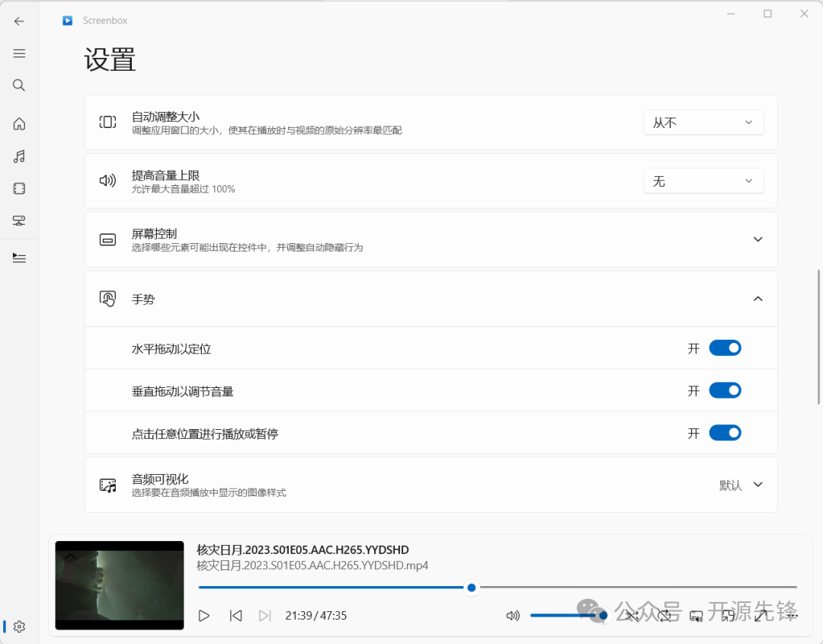Enable repeat playback mode
823x644 pixels.
point(664,615)
